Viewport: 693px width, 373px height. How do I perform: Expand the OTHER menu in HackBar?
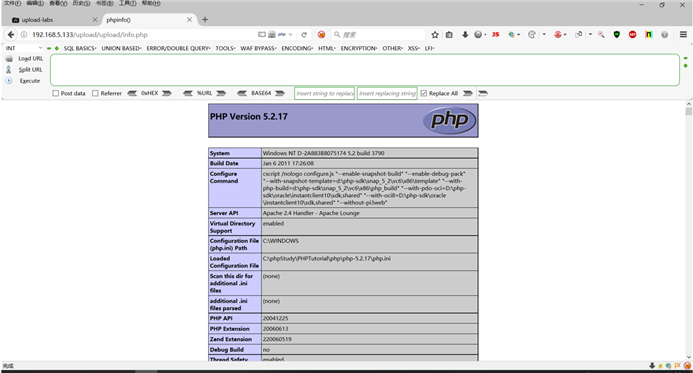coord(392,48)
